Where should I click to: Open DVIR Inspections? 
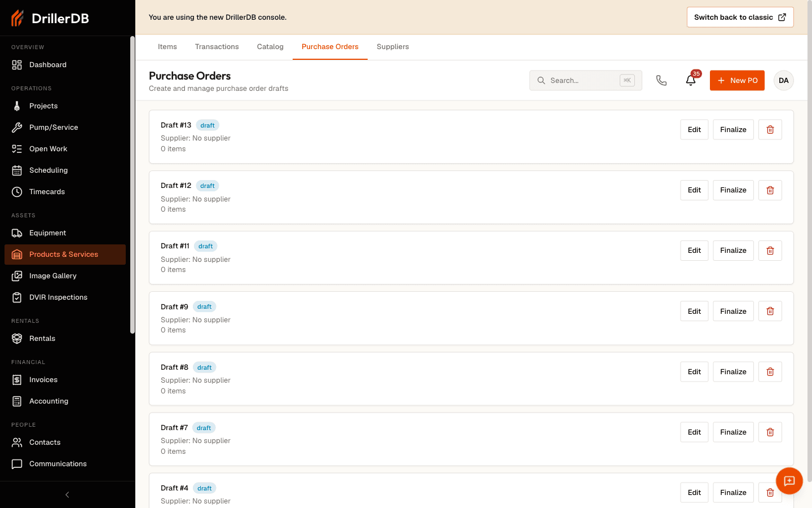(65, 297)
